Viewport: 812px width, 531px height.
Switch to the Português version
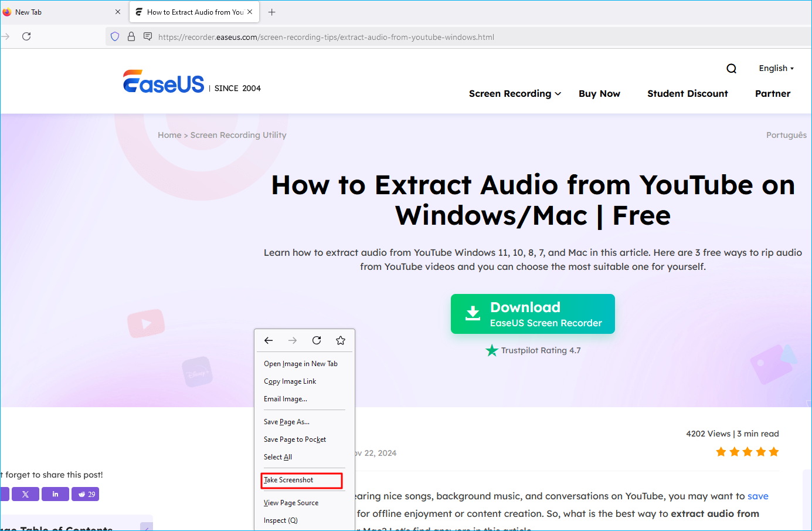click(x=786, y=135)
